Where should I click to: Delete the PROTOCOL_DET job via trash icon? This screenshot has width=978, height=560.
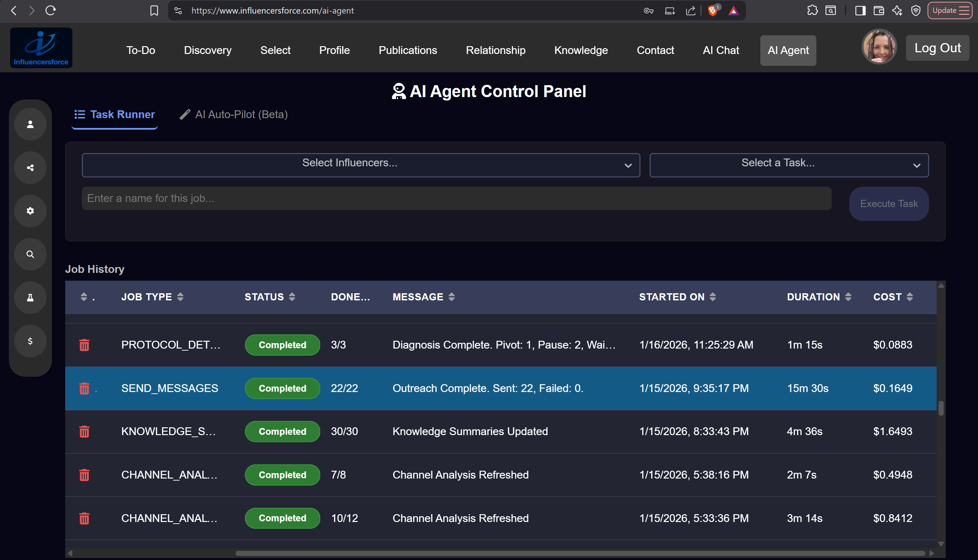84,345
